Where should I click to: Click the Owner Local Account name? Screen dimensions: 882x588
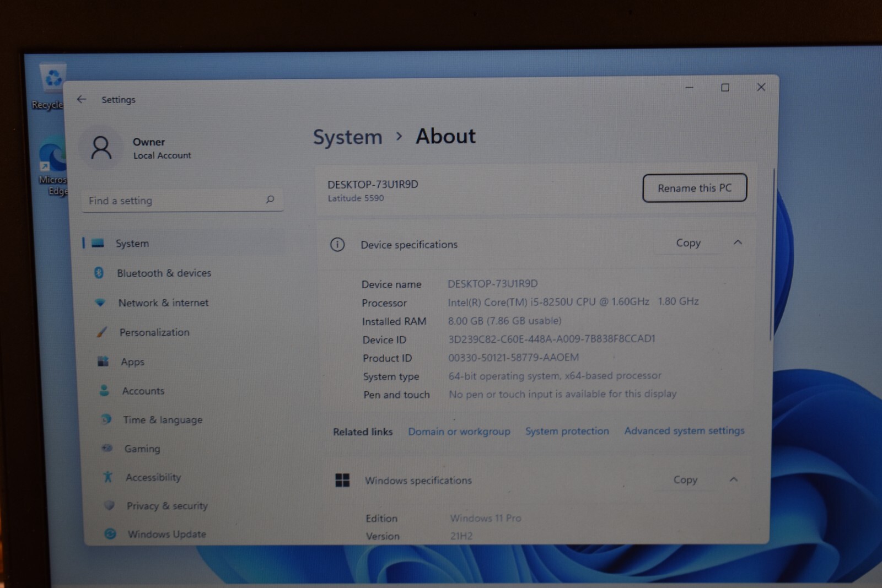pyautogui.click(x=162, y=148)
